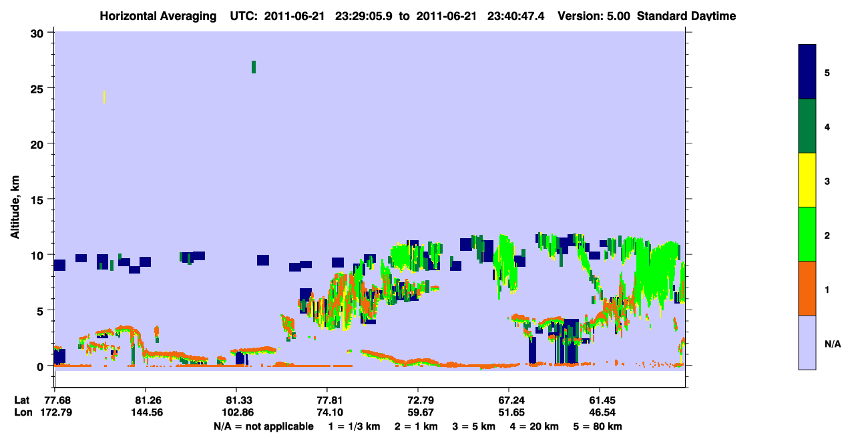Click the '3 = 5 km' legend text
Viewport: 868px width, 445px height.
474,426
